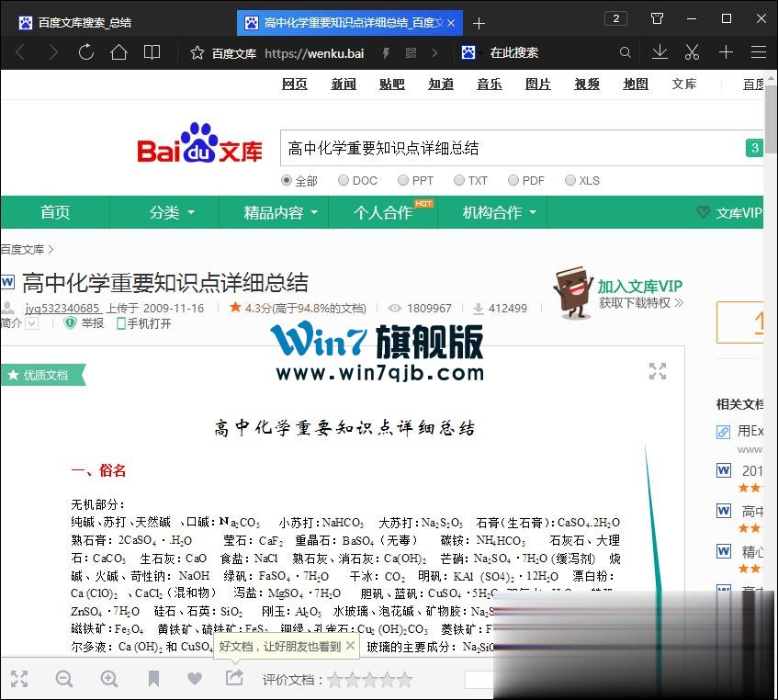Open the 机构合作 dropdown menu
This screenshot has height=700, width=778.
499,212
